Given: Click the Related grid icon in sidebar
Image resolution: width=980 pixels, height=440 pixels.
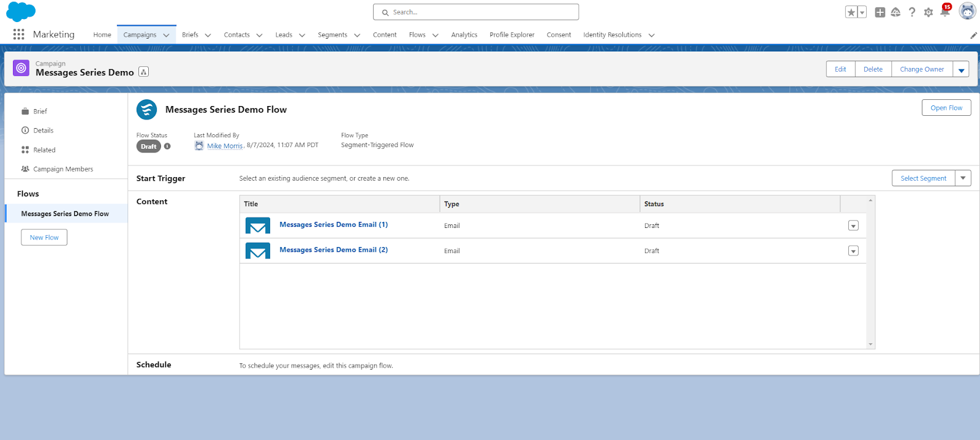Looking at the screenshot, I should [x=25, y=150].
